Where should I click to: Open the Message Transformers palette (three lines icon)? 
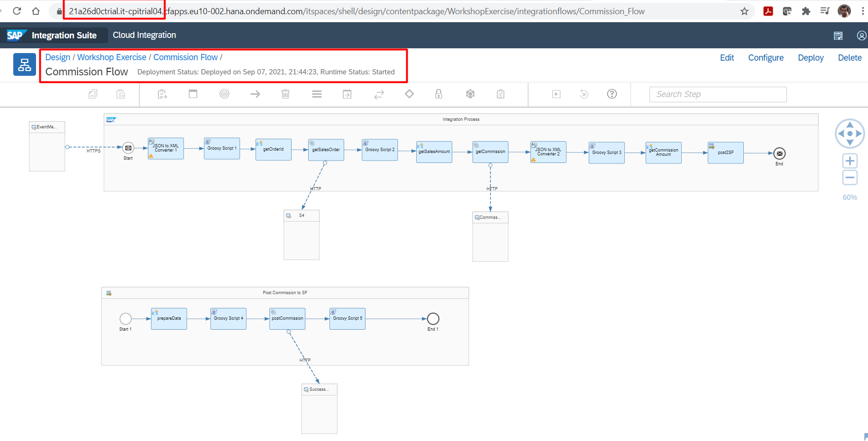tap(317, 94)
